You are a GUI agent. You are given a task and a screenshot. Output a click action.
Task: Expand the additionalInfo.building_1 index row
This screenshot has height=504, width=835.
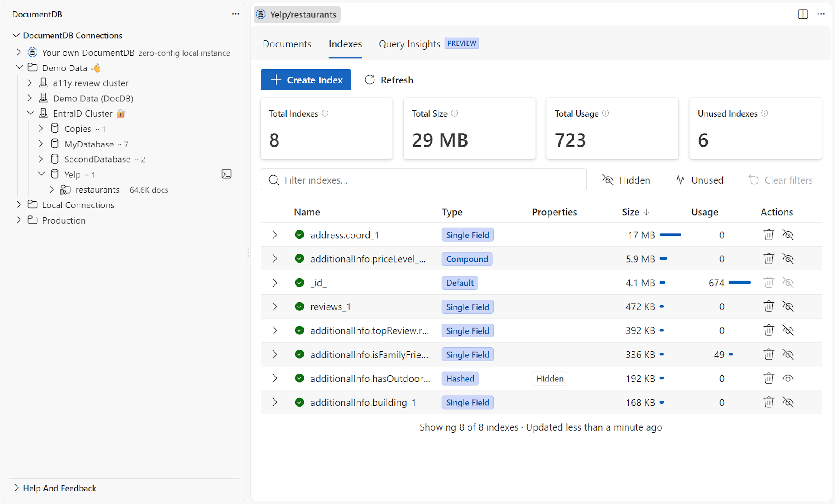click(274, 402)
